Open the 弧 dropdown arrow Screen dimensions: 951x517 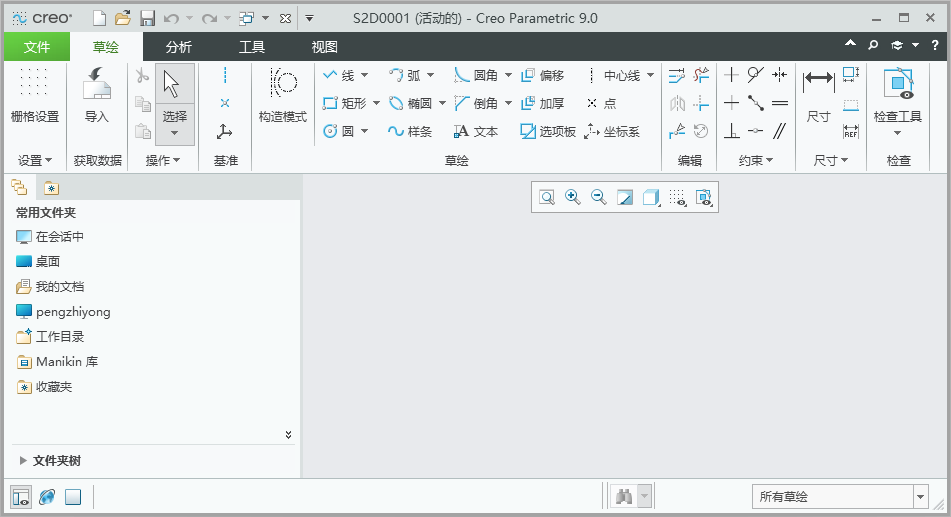tap(431, 75)
